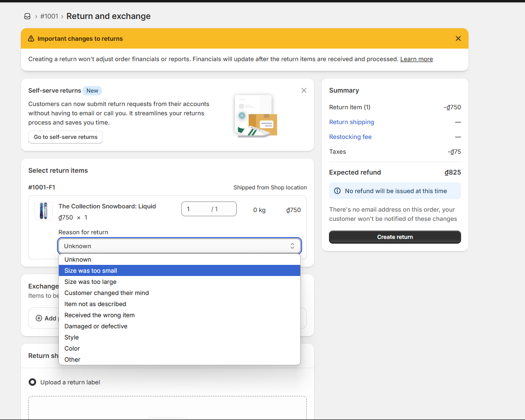The width and height of the screenshot is (525, 420).
Task: Click the Expected refund ₫825 amount
Action: coord(453,172)
